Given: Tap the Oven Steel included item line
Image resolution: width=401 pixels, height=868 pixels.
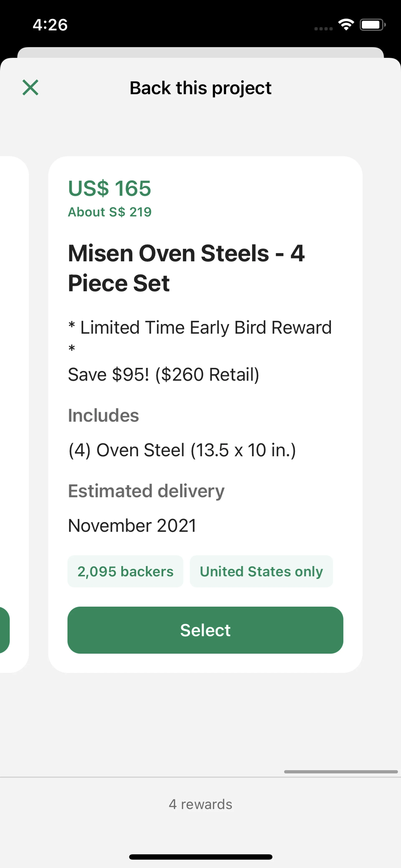Looking at the screenshot, I should point(182,450).
